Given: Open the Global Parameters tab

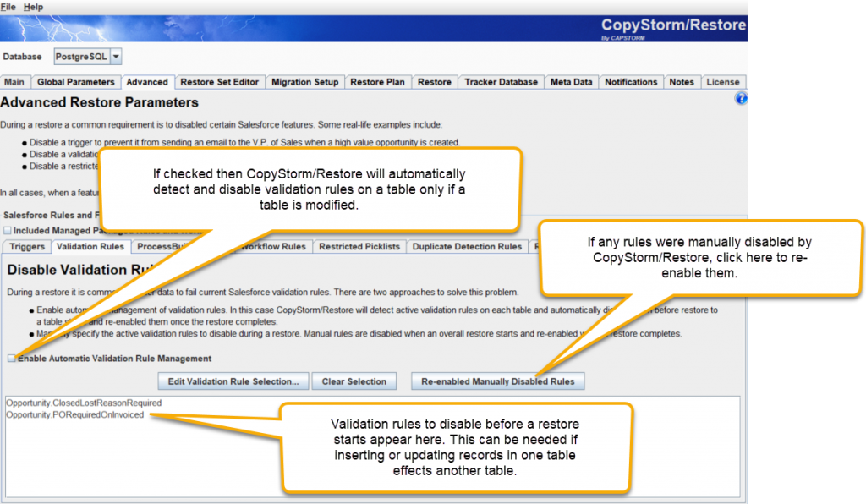Looking at the screenshot, I should (x=75, y=82).
